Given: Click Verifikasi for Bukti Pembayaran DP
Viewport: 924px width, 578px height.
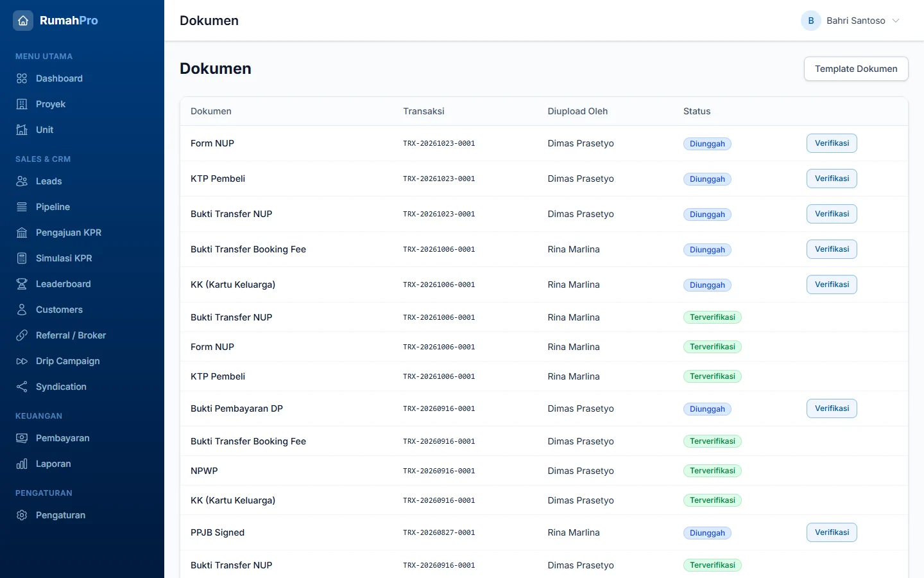Looking at the screenshot, I should pyautogui.click(x=832, y=408).
